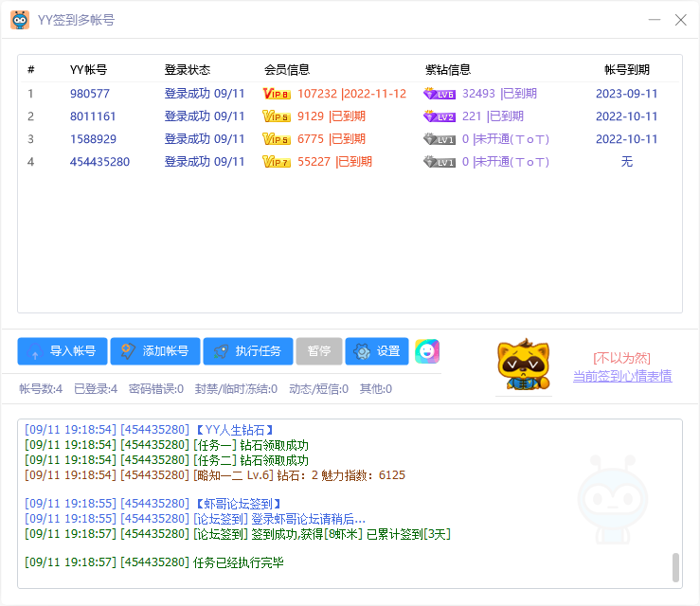Close the YY签到多帐号 window
700x606 pixels.
[681, 20]
